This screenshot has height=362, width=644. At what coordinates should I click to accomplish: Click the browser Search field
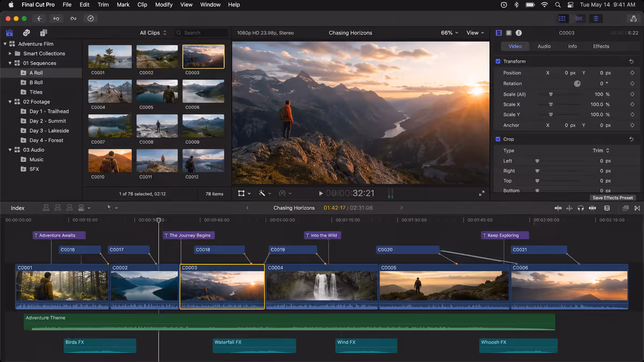(x=201, y=33)
